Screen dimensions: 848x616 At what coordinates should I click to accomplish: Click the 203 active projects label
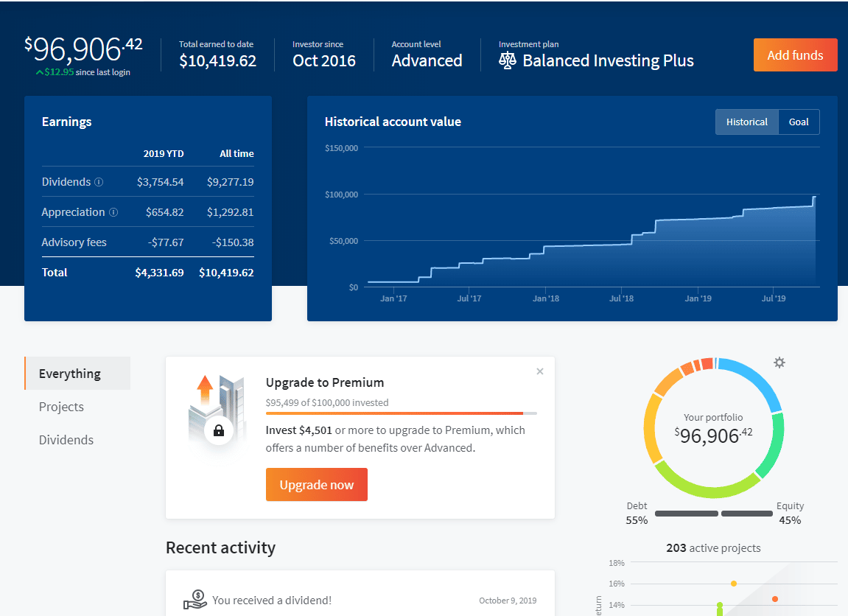[713, 548]
